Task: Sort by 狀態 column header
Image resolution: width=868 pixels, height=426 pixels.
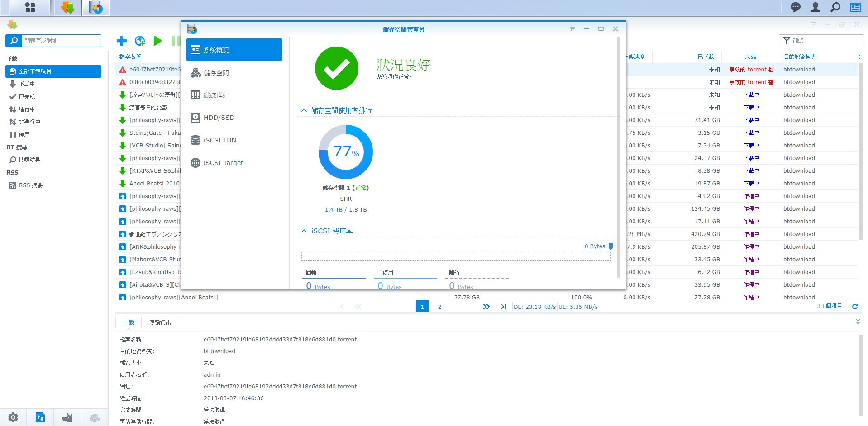Action: click(x=750, y=57)
